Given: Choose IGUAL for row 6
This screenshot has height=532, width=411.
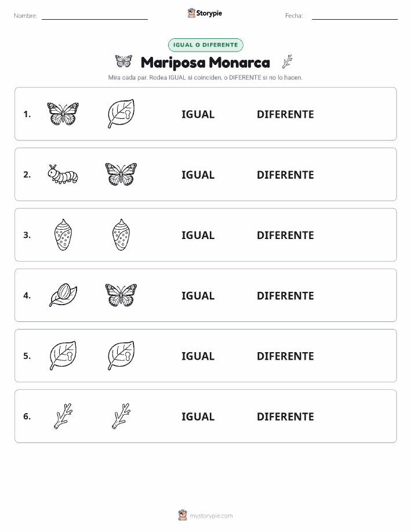Looking at the screenshot, I should pos(198,417).
